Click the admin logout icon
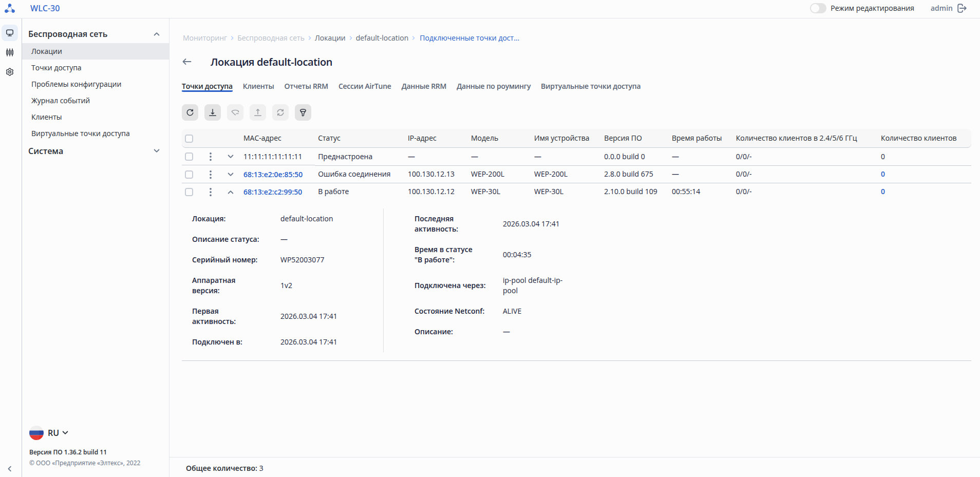 [962, 8]
